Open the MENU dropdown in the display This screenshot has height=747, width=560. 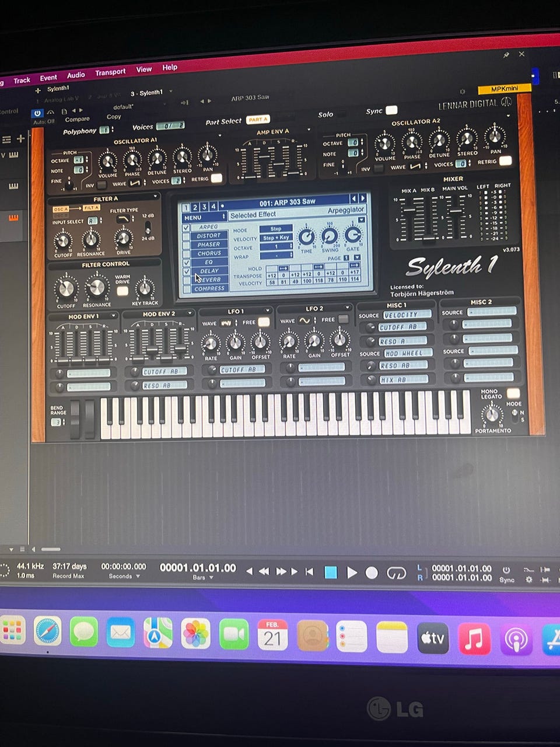pos(204,218)
